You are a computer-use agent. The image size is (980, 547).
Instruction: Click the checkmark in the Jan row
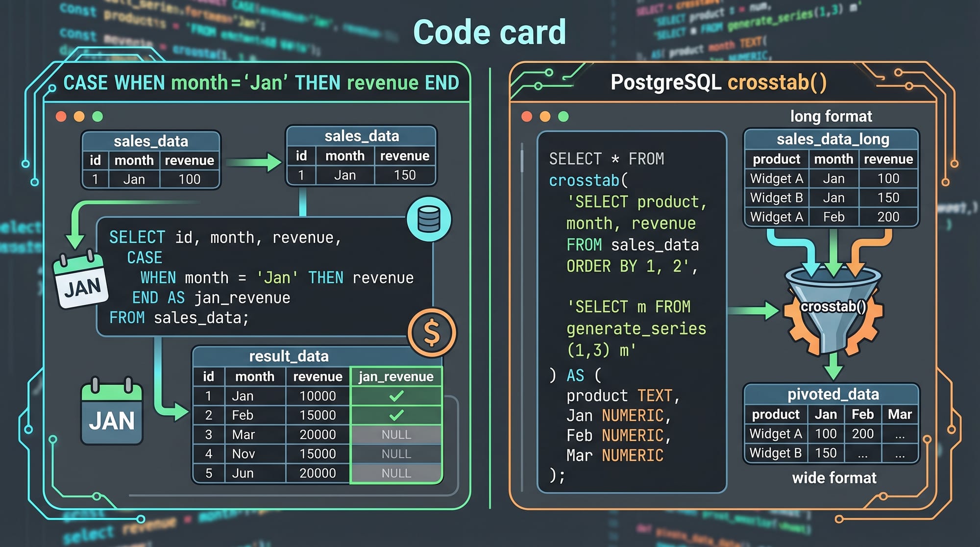coord(396,396)
